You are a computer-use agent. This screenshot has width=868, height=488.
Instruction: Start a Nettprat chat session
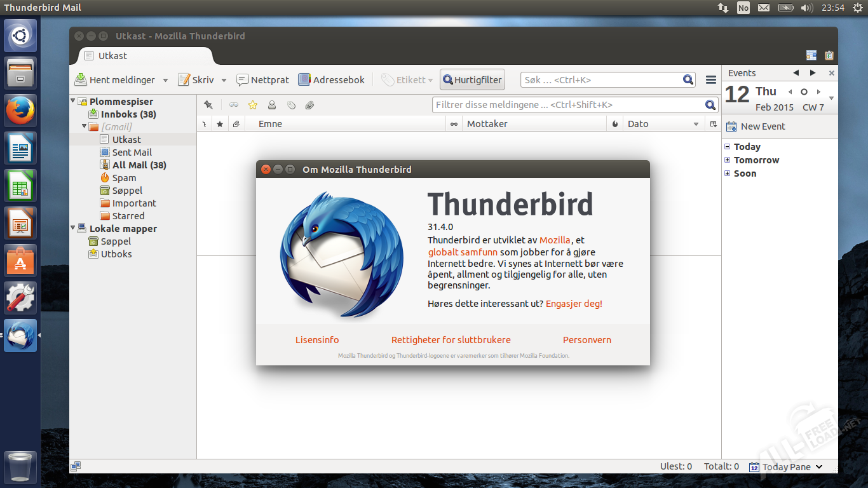tap(262, 80)
